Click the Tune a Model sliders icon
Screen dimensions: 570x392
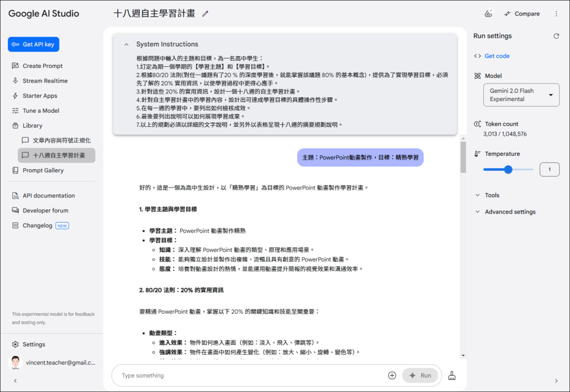[x=15, y=110]
